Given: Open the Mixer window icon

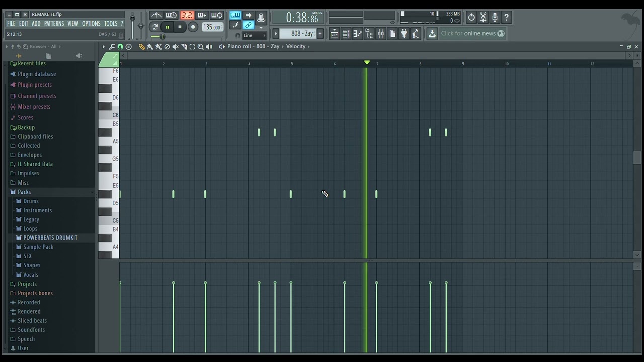Looking at the screenshot, I should click(x=380, y=34).
